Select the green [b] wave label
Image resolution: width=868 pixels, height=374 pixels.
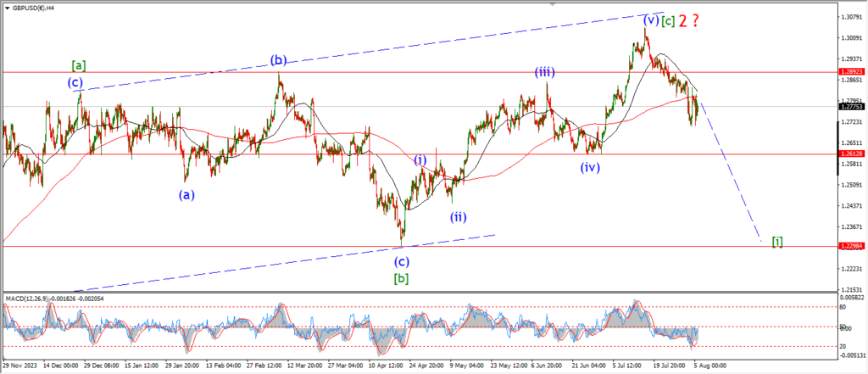click(x=401, y=278)
